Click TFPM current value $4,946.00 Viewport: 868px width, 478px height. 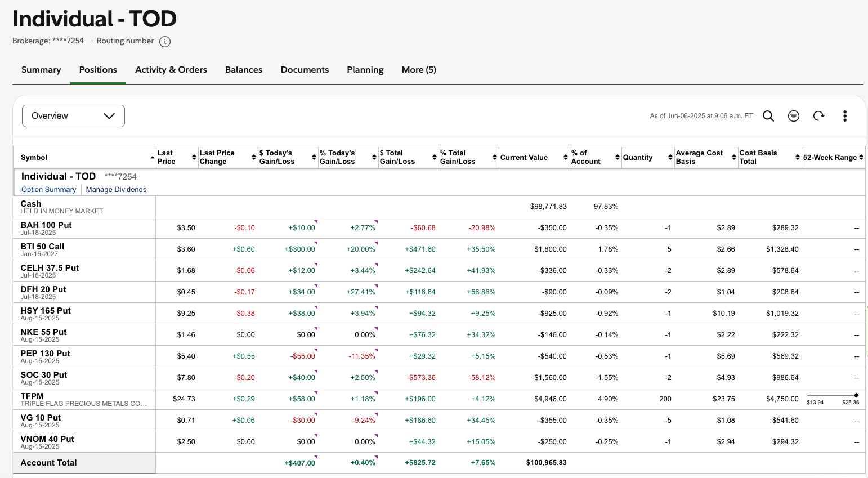click(x=551, y=399)
